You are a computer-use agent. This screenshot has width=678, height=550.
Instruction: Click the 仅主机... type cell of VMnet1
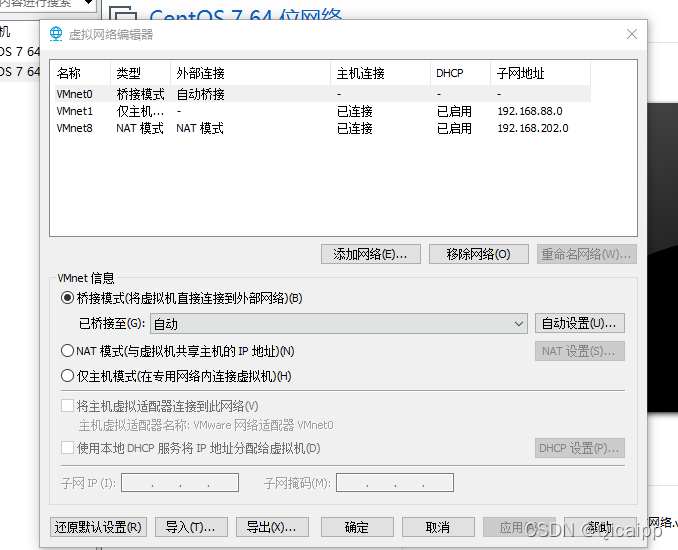[141, 111]
